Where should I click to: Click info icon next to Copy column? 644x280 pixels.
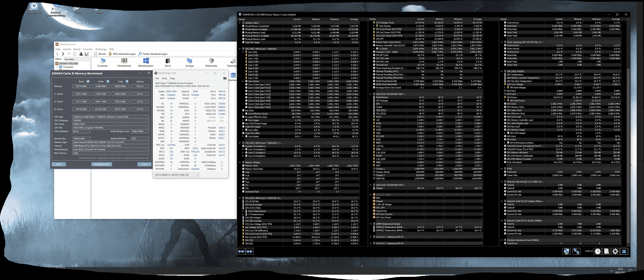(127, 81)
